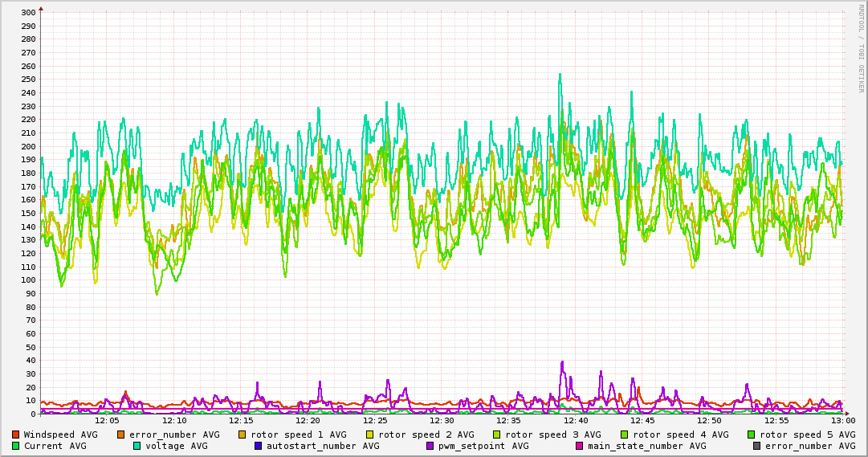Click the dark gray error_number AVG swatch
The height and width of the screenshot is (457, 868).
coord(756,446)
